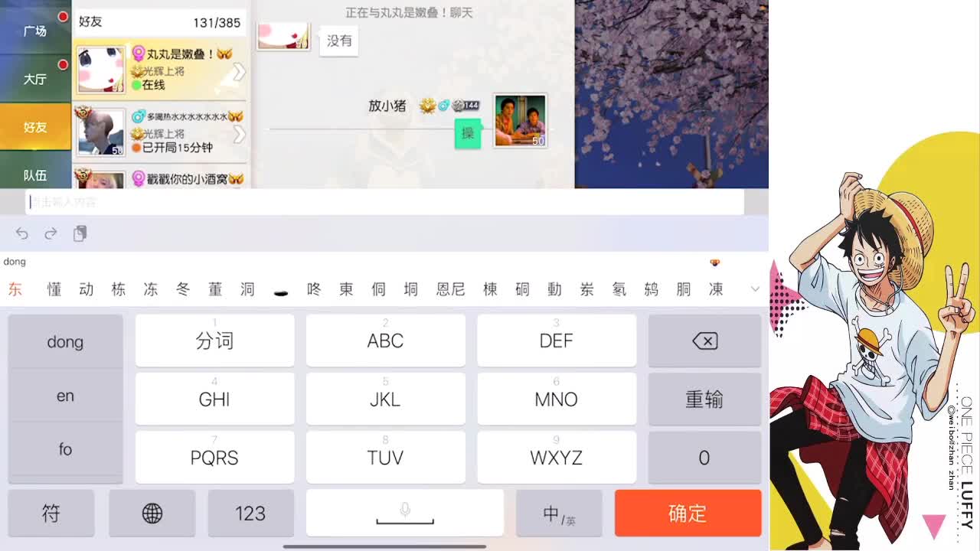Tap the backspace delete key
Viewport: 980px width, 551px height.
tap(704, 341)
